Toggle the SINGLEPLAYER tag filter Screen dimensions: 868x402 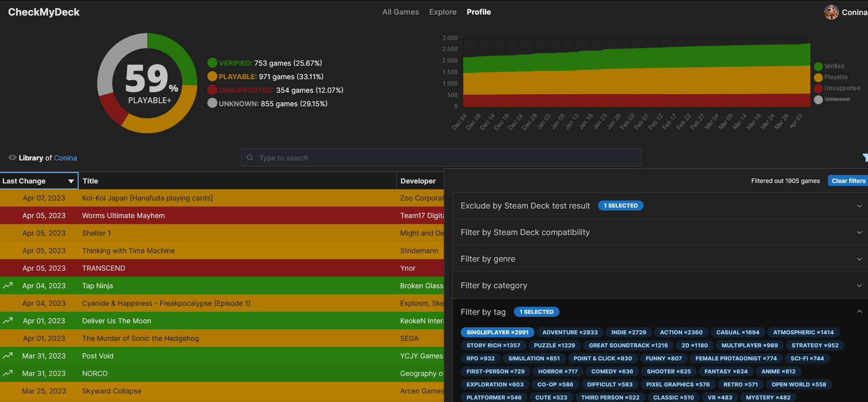tap(497, 332)
